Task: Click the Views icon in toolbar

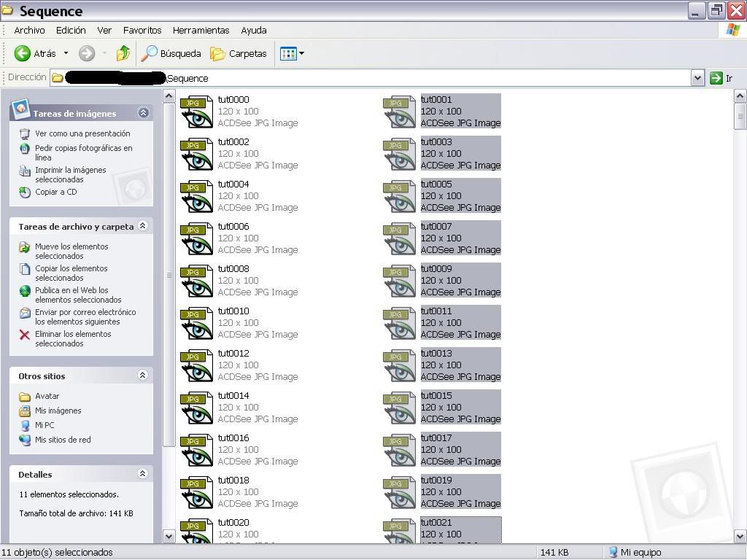Action: [289, 53]
